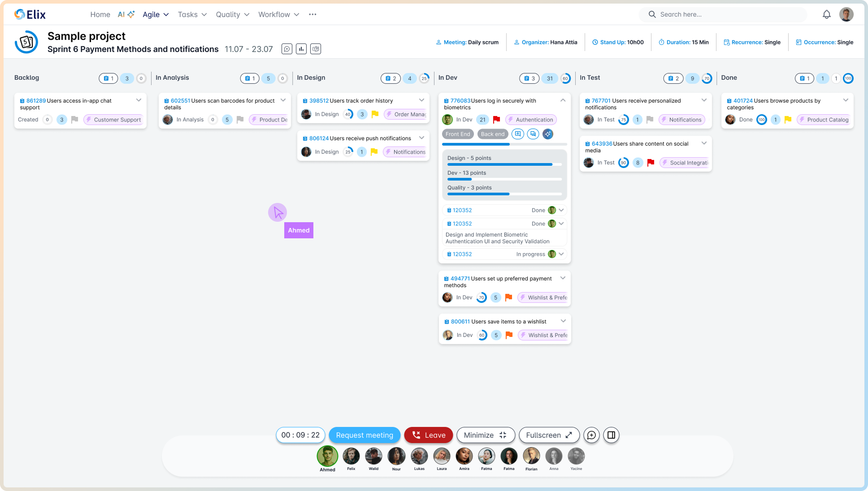Click the notification bell in the top bar
Image resolution: width=868 pixels, height=491 pixels.
tap(826, 14)
